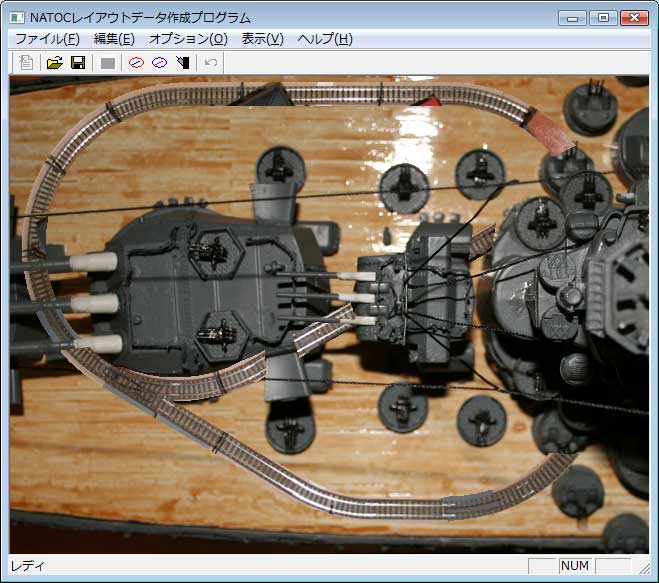
Task: Minimize the NATOC window
Action: pyautogui.click(x=572, y=18)
